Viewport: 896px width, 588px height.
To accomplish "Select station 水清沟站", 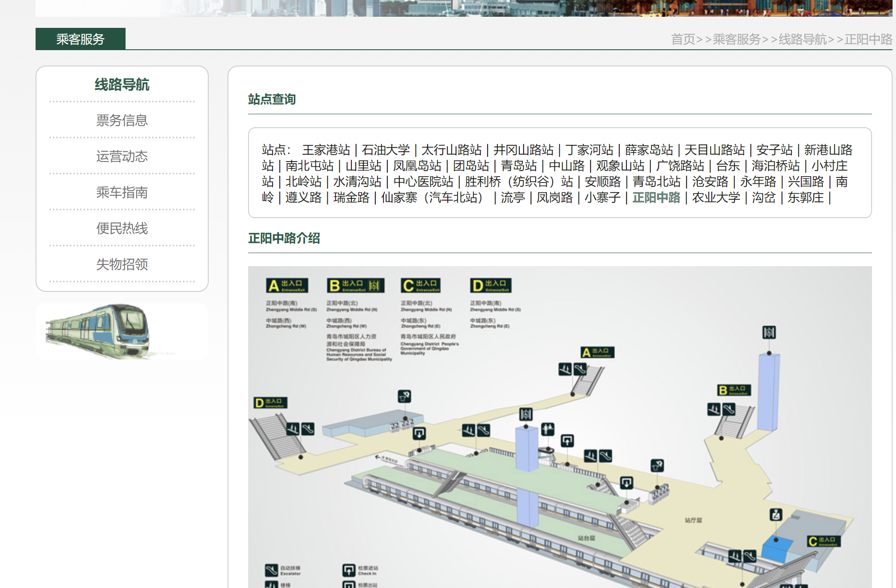I will [x=357, y=182].
